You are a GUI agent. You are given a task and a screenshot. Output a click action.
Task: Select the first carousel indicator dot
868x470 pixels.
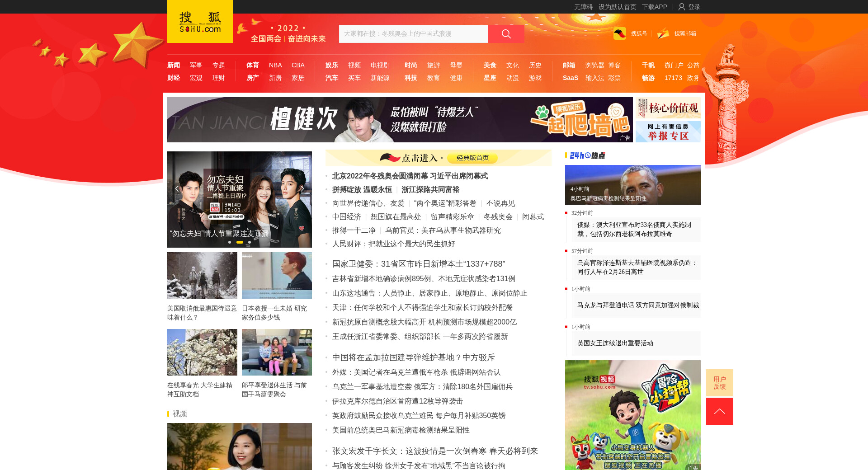click(230, 242)
